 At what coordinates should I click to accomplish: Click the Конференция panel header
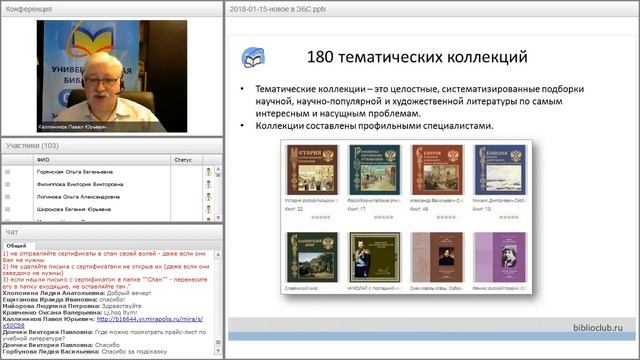[x=112, y=9]
